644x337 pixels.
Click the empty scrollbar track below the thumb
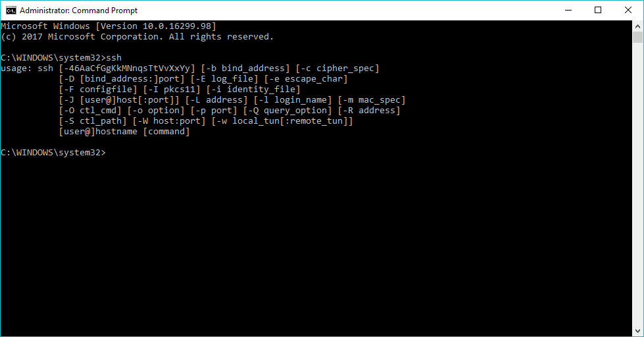pyautogui.click(x=637, y=184)
